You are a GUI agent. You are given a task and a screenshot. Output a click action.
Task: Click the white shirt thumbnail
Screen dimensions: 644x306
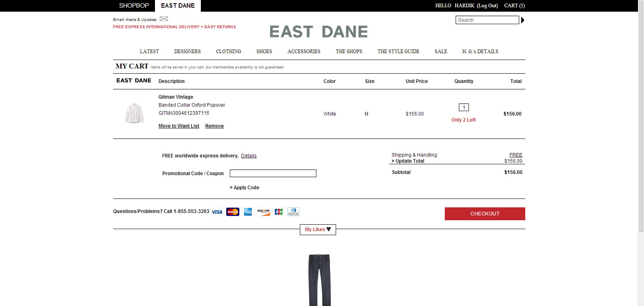(x=134, y=113)
